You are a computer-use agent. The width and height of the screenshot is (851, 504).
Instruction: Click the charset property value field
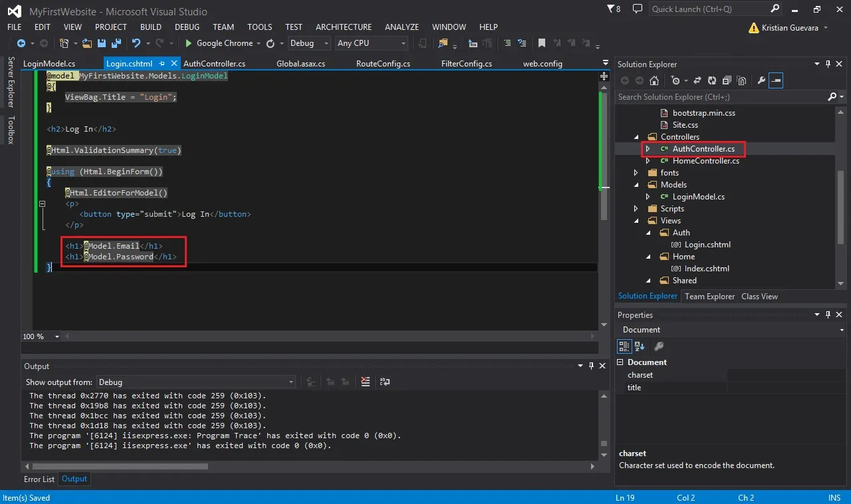787,375
